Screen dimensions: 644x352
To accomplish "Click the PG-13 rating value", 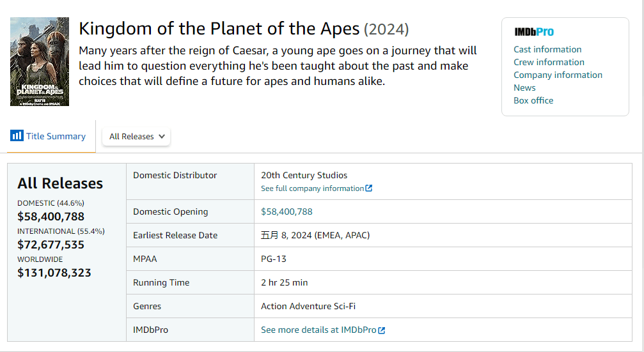I will (274, 259).
